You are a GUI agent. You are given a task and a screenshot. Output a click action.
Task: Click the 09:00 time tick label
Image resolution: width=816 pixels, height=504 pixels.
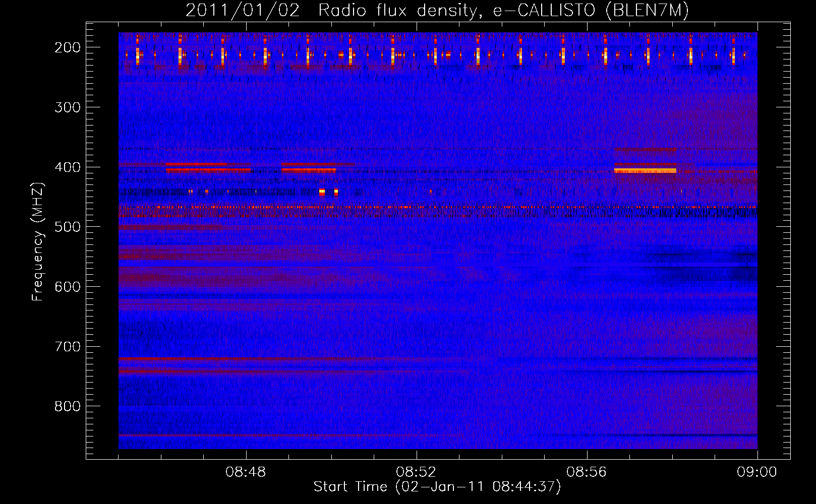coord(757,472)
